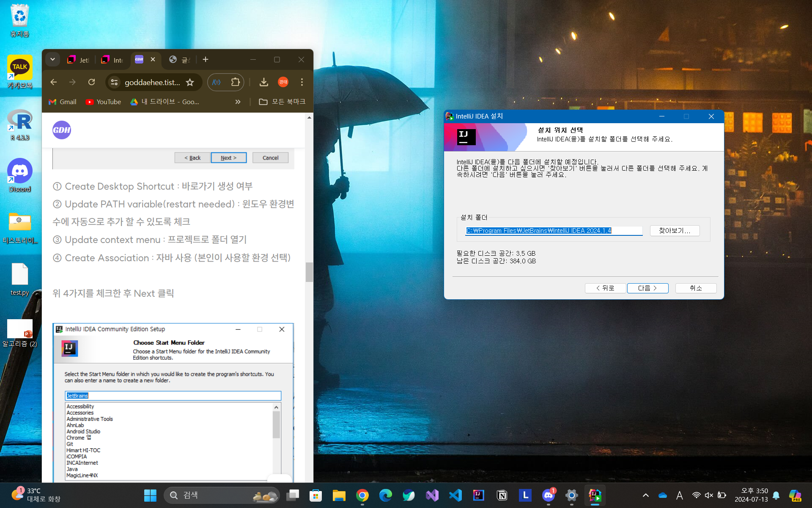Bookmark this page with the star icon

pyautogui.click(x=190, y=82)
